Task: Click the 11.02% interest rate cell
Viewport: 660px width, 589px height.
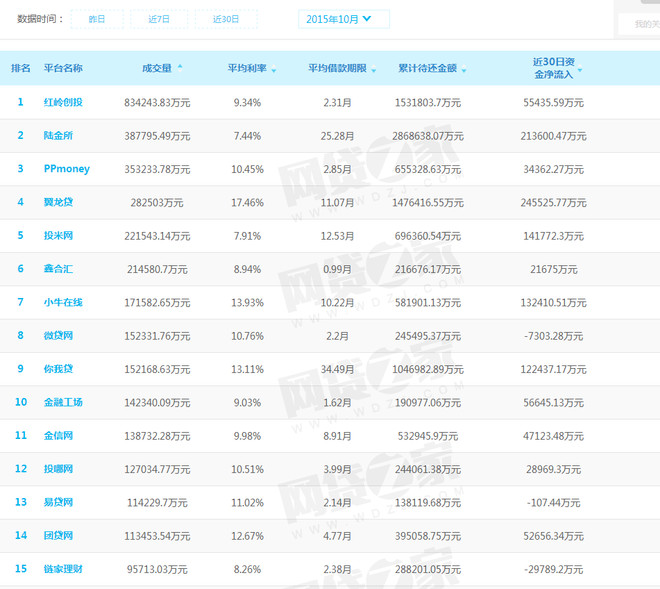Action: pyautogui.click(x=247, y=503)
